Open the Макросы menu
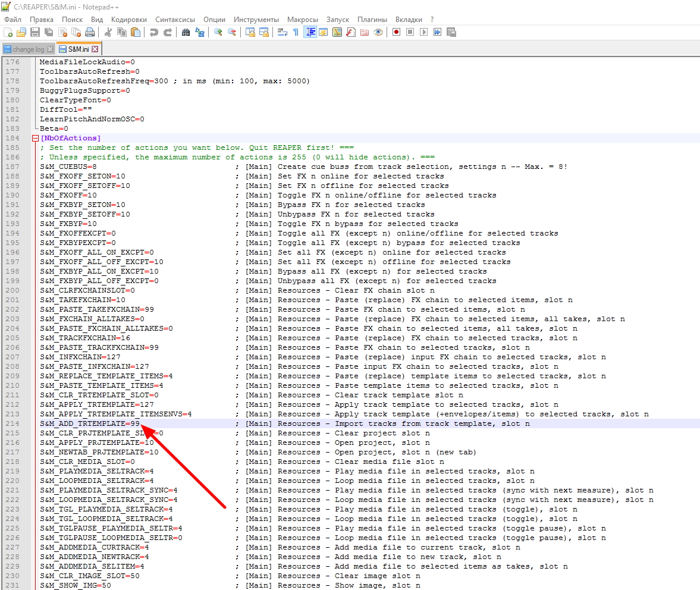Screen dimensions: 700x590 [303, 20]
